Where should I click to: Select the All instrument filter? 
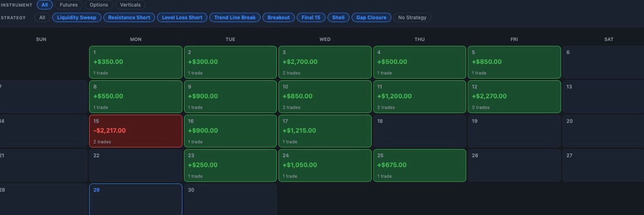45,5
